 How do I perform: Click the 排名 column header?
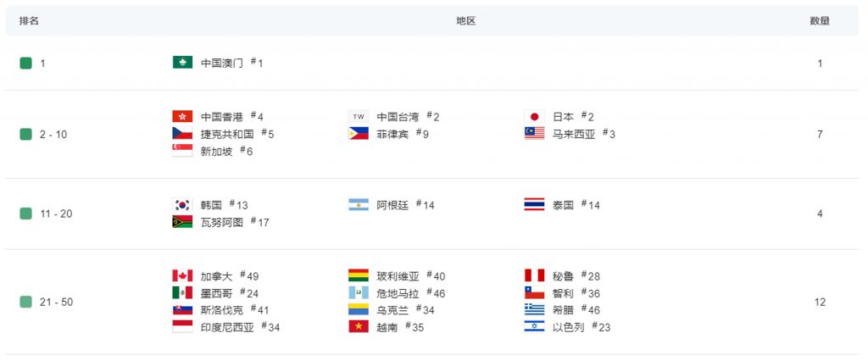point(29,21)
